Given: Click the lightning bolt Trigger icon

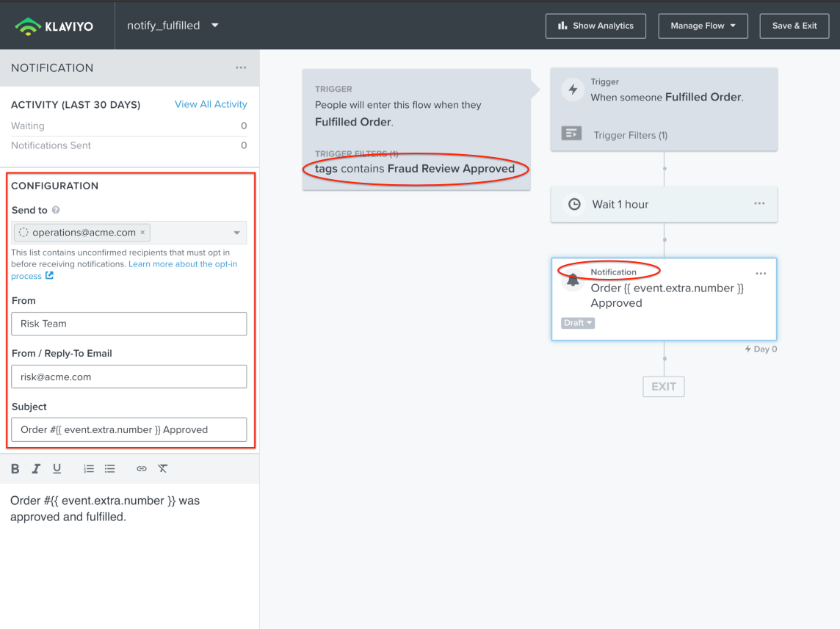Looking at the screenshot, I should 573,90.
